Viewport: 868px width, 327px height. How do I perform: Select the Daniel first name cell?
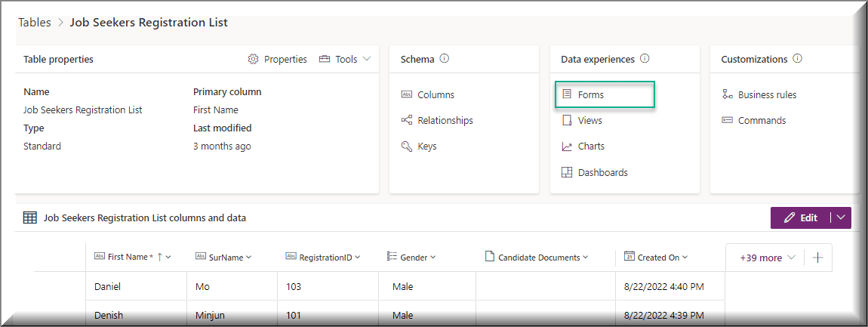point(107,287)
